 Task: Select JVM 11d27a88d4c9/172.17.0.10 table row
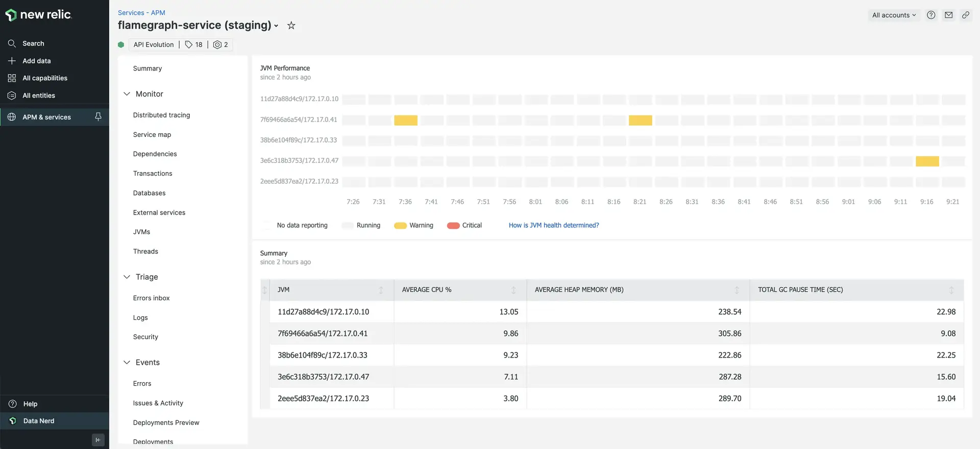coord(611,312)
